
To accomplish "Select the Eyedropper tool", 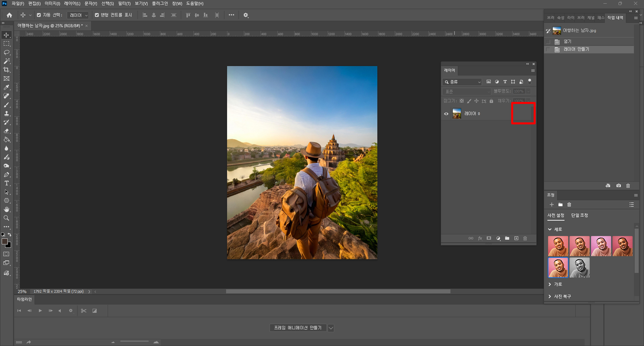I will [6, 88].
